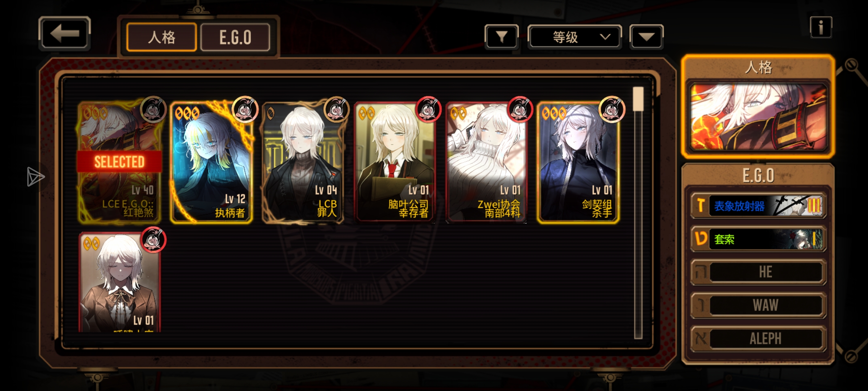The width and height of the screenshot is (868, 391).
Task: Open the filter funnel icon
Action: (x=501, y=37)
